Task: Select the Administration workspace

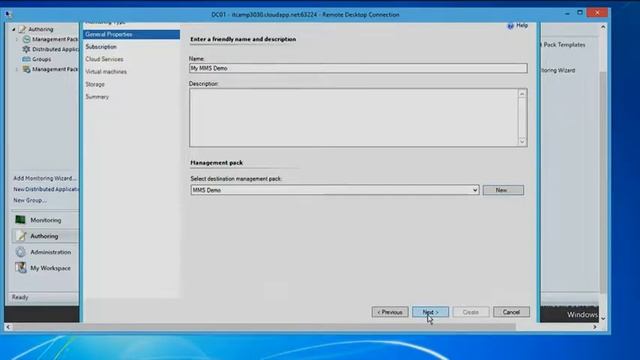Action: (45, 252)
